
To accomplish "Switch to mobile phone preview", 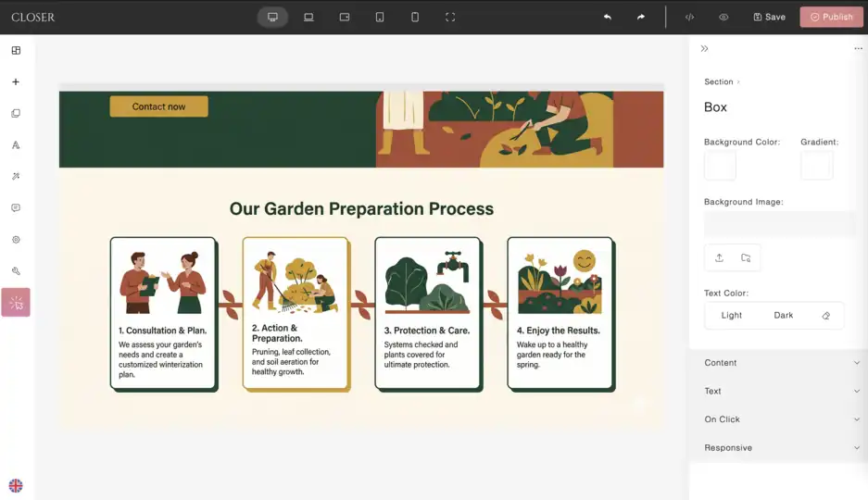I will pos(415,18).
